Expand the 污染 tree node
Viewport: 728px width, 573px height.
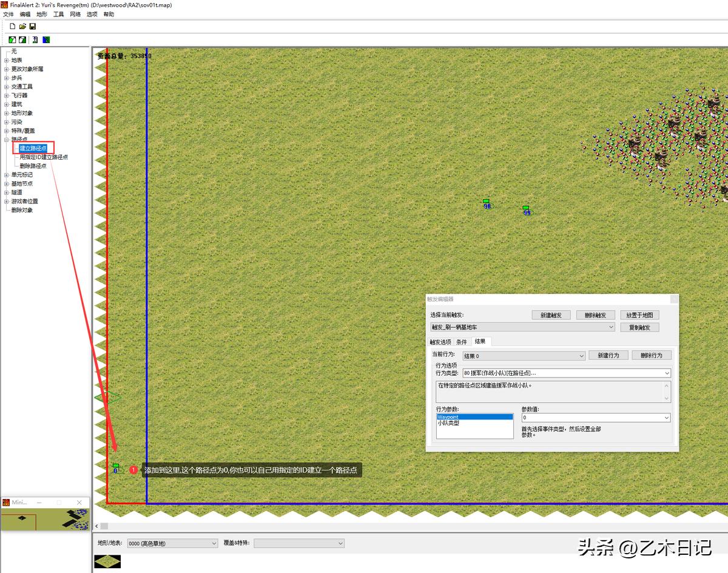(7, 122)
